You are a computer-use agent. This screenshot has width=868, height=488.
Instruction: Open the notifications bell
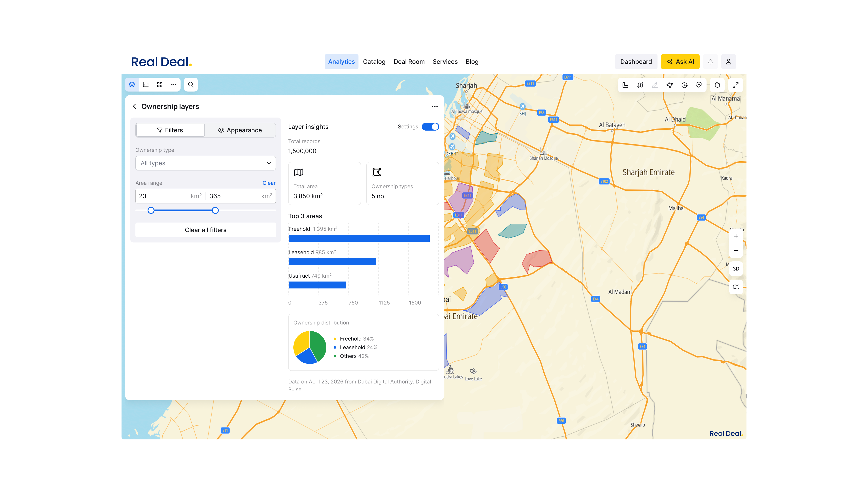pyautogui.click(x=710, y=62)
